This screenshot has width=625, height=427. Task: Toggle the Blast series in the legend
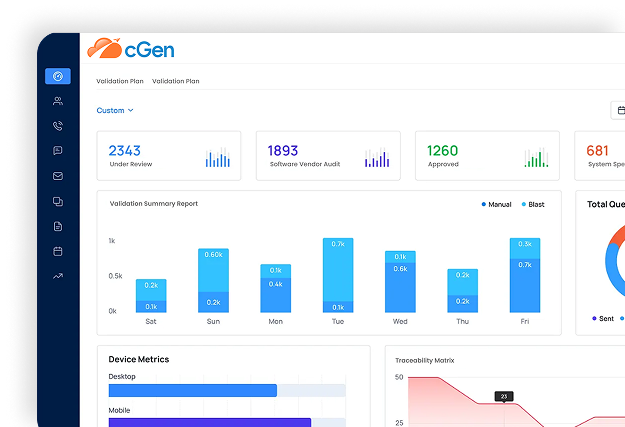[x=532, y=204]
